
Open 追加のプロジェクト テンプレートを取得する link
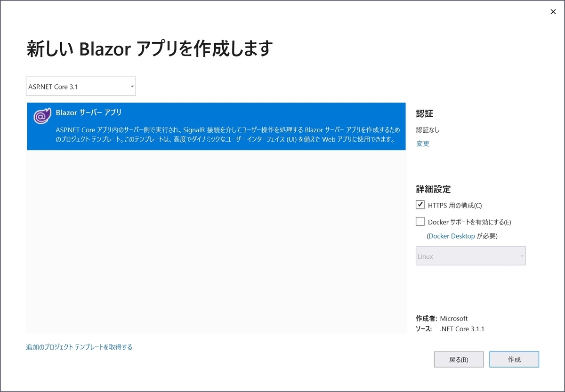pos(79,346)
